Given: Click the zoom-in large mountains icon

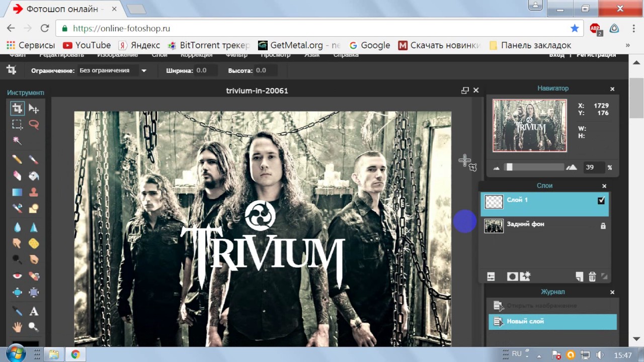Looking at the screenshot, I should coord(572,167).
